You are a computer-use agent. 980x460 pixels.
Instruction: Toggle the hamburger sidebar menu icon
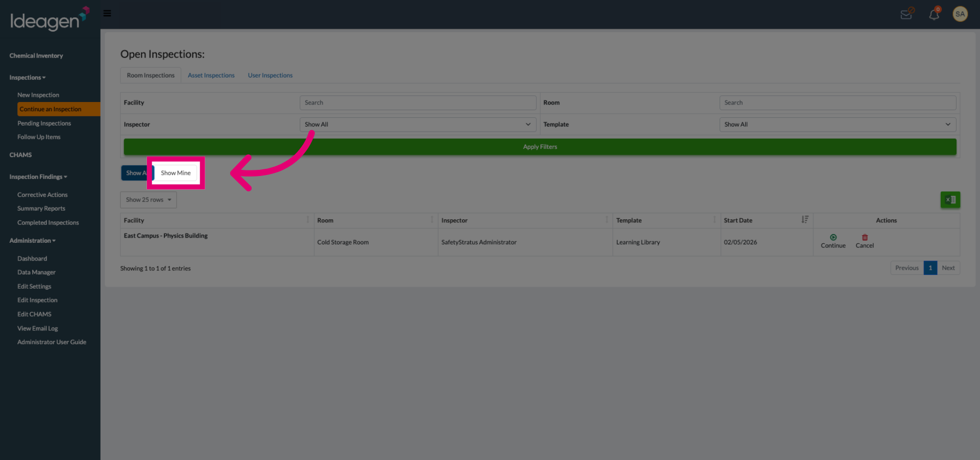click(107, 13)
